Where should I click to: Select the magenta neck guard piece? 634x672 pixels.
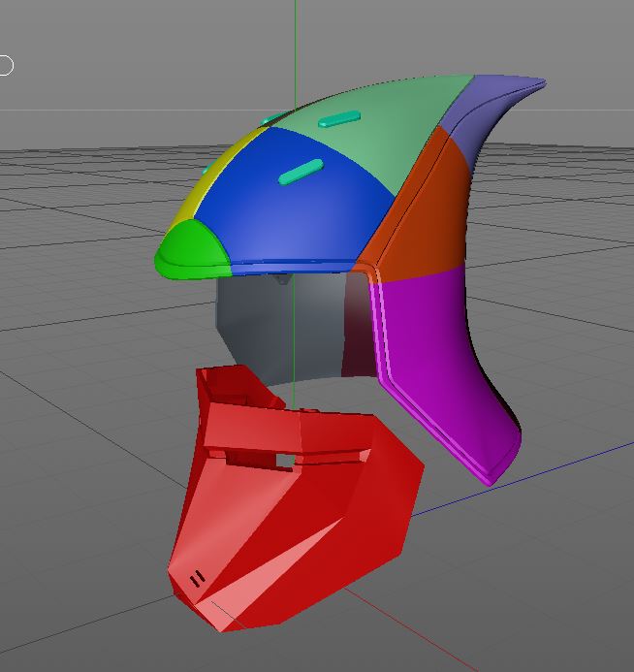tap(446, 365)
